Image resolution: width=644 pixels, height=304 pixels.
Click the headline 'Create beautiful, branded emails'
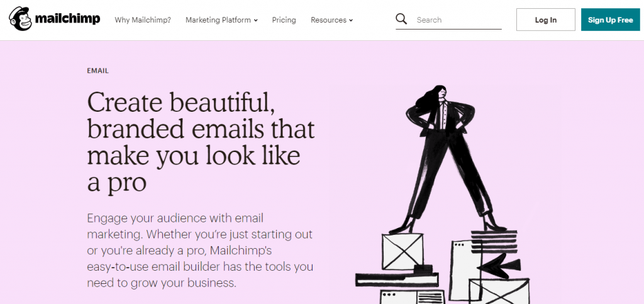pos(201,142)
